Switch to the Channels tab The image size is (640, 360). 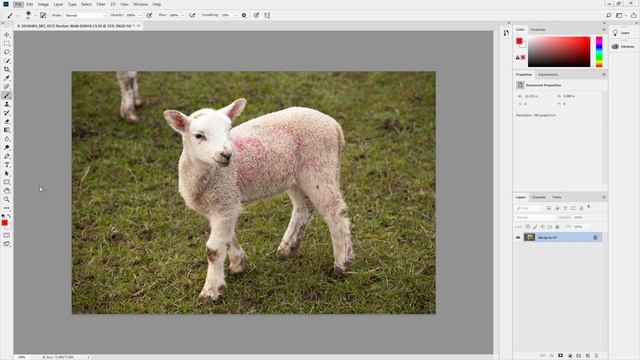[539, 197]
